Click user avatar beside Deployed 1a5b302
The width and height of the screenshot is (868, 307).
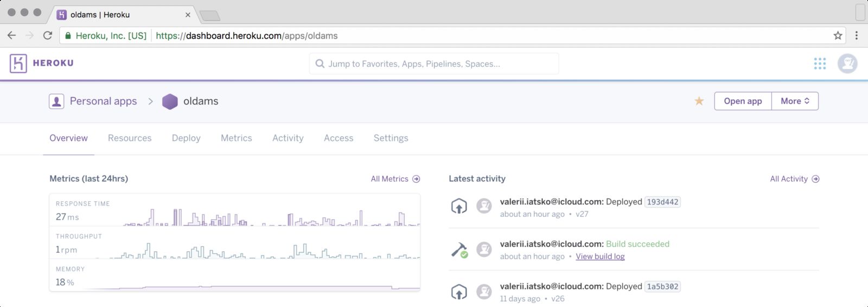click(484, 291)
